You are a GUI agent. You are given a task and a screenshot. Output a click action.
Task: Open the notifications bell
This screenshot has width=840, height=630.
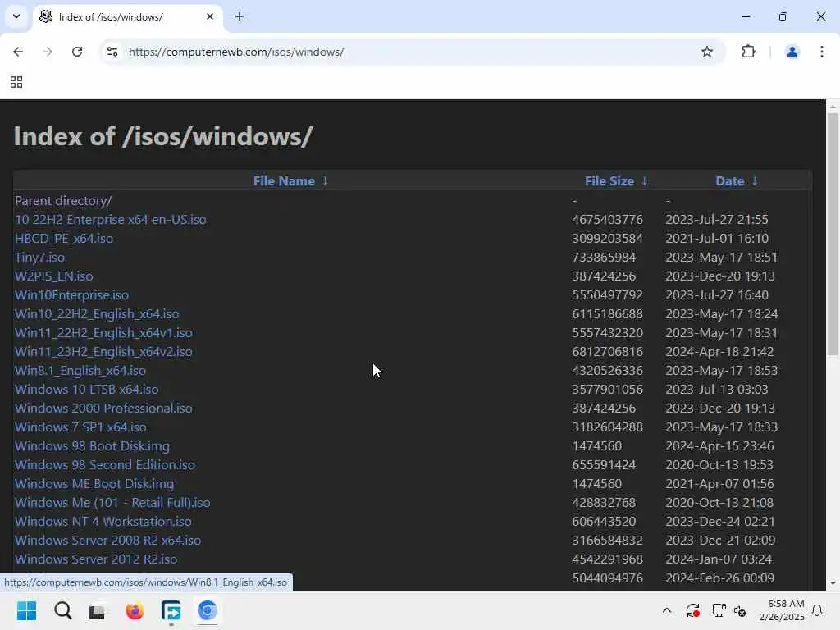tap(817, 610)
